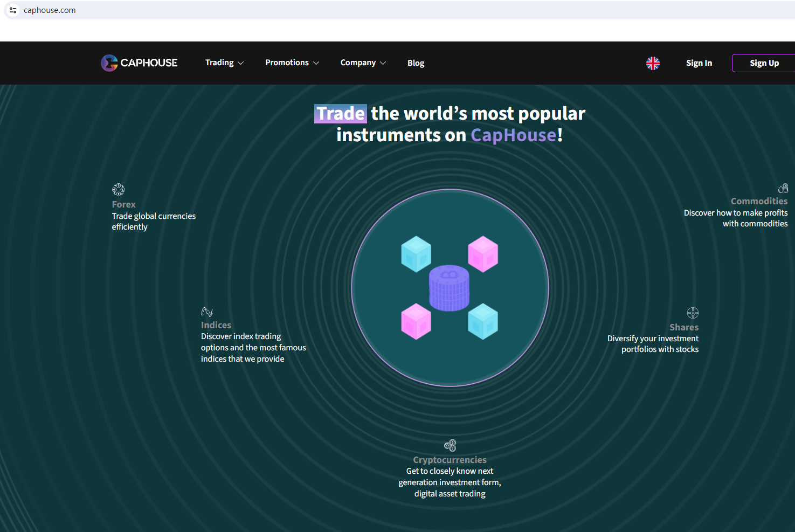795x532 pixels.
Task: Click the caphouse.com address bar
Action: (x=399, y=10)
